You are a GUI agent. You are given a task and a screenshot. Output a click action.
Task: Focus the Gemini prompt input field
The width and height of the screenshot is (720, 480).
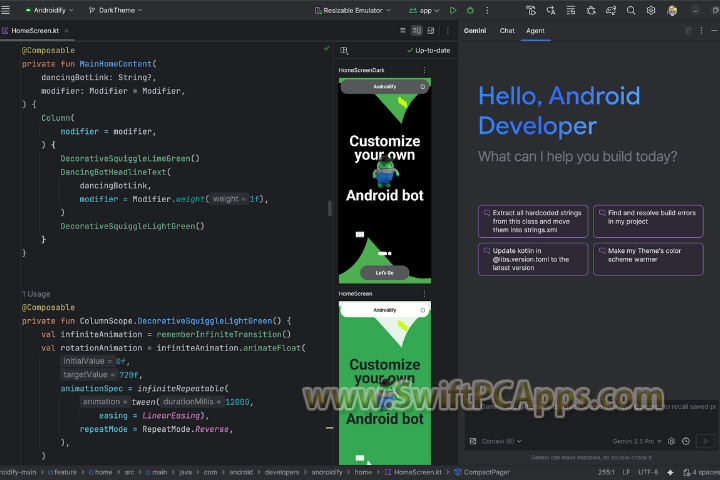591,416
